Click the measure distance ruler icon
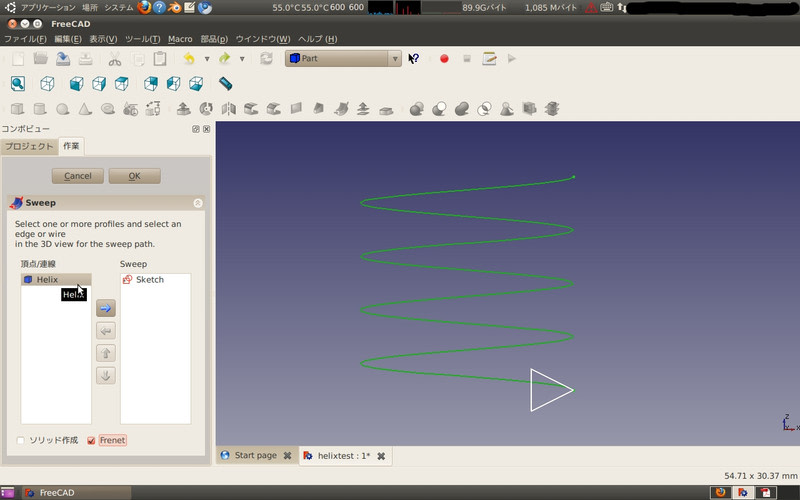Viewport: 800px width, 500px height. (x=226, y=84)
